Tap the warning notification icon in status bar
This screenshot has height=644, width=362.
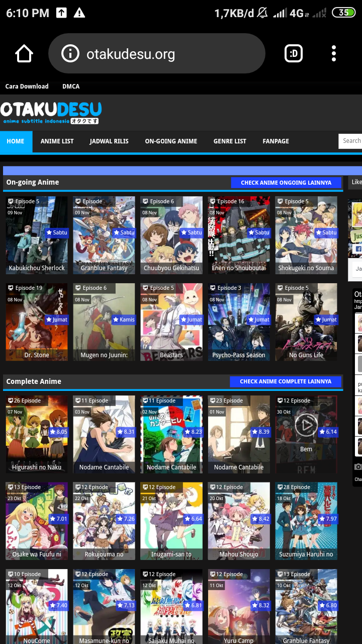point(79,13)
